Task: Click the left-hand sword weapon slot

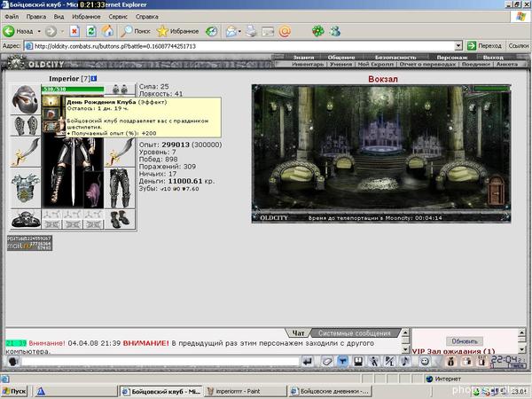Action: pos(25,153)
